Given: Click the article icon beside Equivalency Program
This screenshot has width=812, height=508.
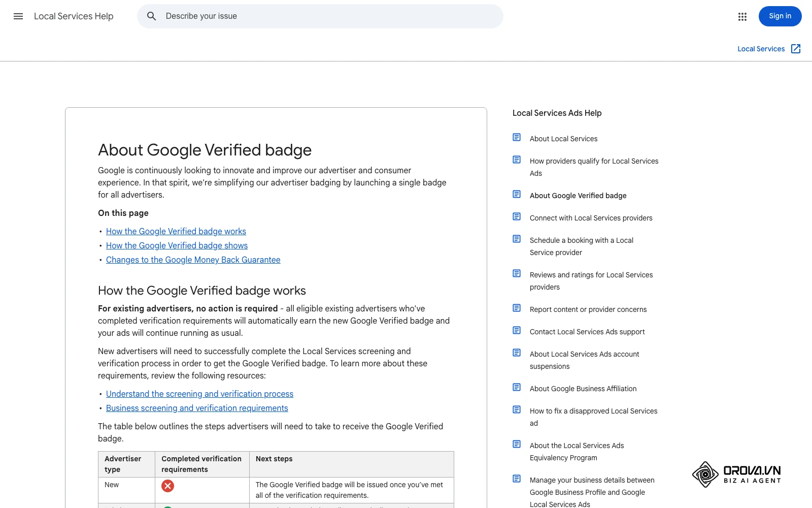Looking at the screenshot, I should click(517, 444).
